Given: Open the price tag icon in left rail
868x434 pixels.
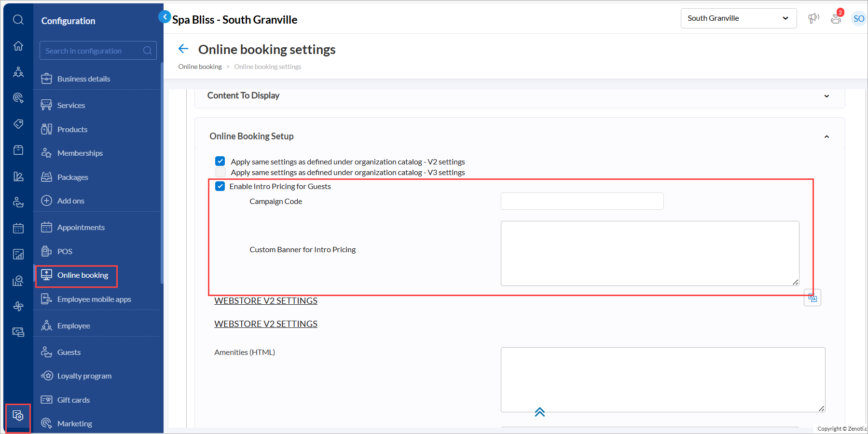Looking at the screenshot, I should pos(18,124).
